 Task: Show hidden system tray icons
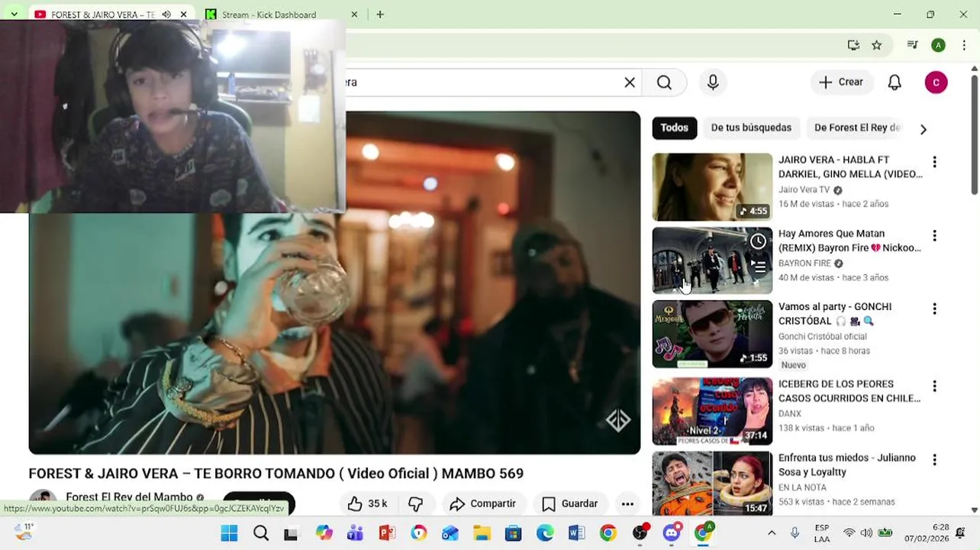tap(772, 533)
